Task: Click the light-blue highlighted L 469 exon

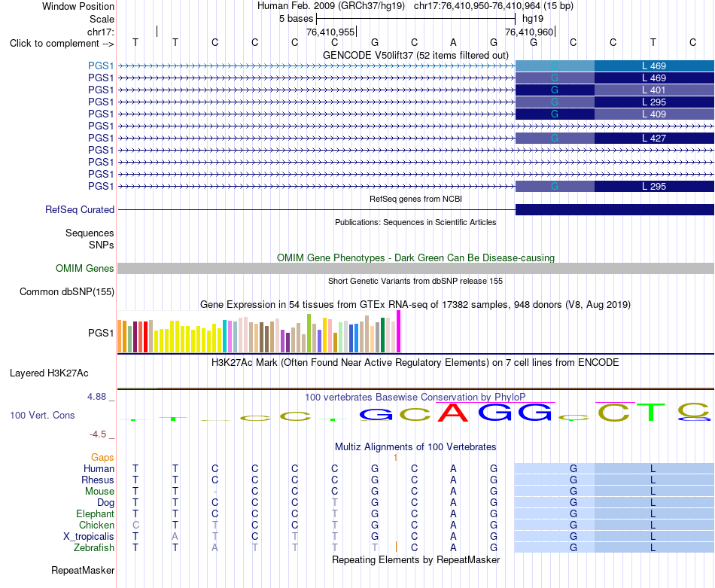Action: (654, 66)
